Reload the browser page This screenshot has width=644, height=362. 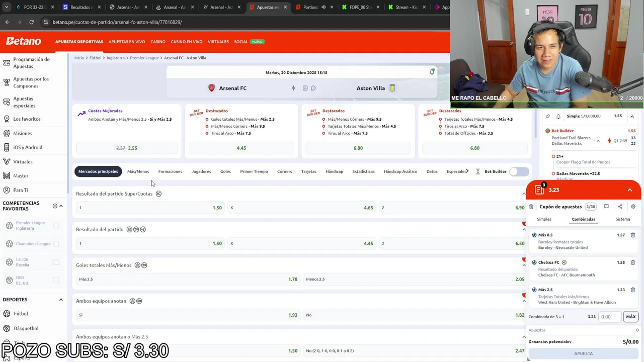[31, 22]
